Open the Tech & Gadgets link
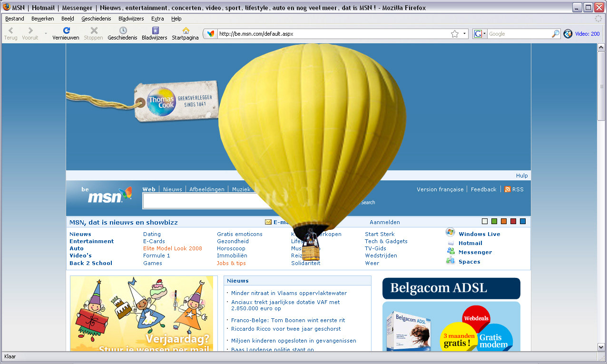Screen dimensions: 607x364 point(386,241)
